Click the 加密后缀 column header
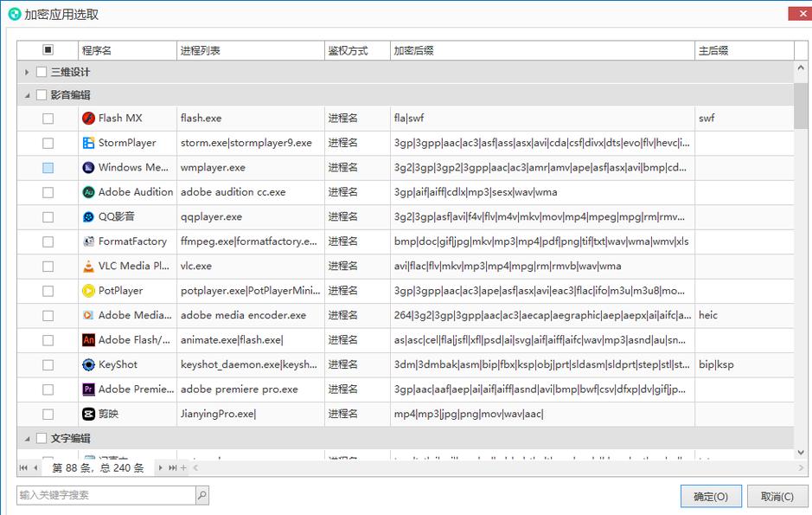 click(x=541, y=51)
